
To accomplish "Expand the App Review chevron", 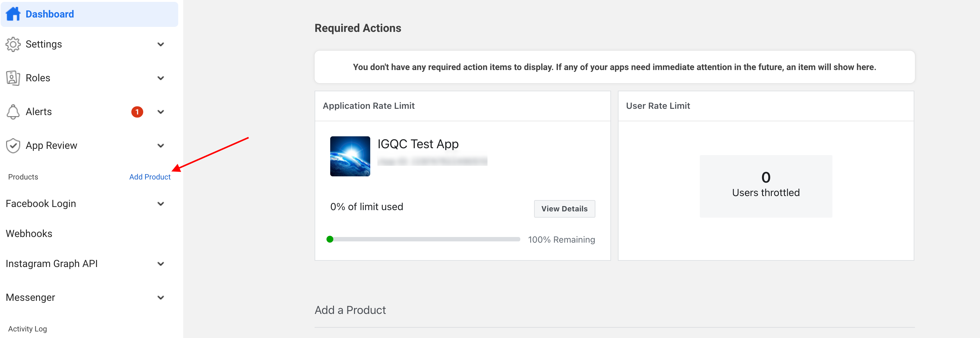I will pyautogui.click(x=161, y=146).
